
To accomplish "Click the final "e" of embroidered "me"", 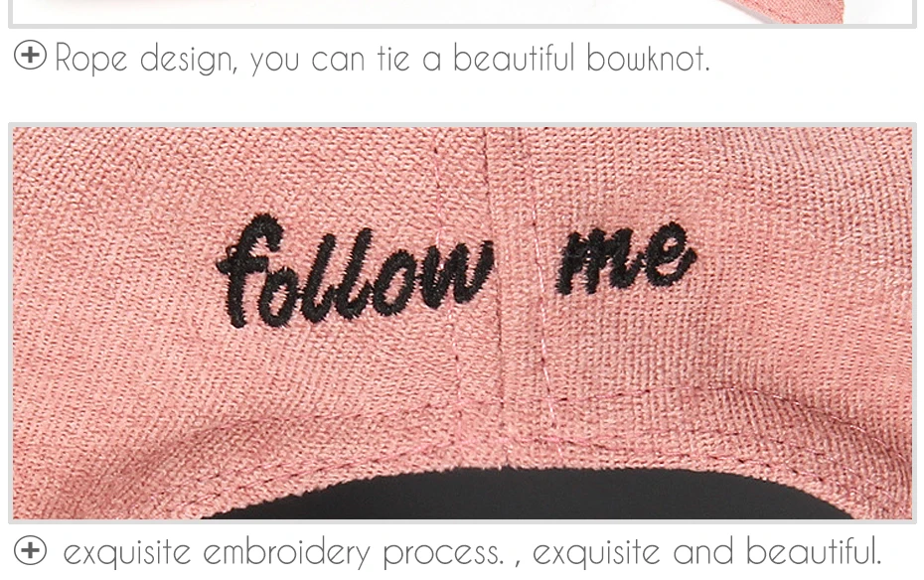I will tap(672, 254).
